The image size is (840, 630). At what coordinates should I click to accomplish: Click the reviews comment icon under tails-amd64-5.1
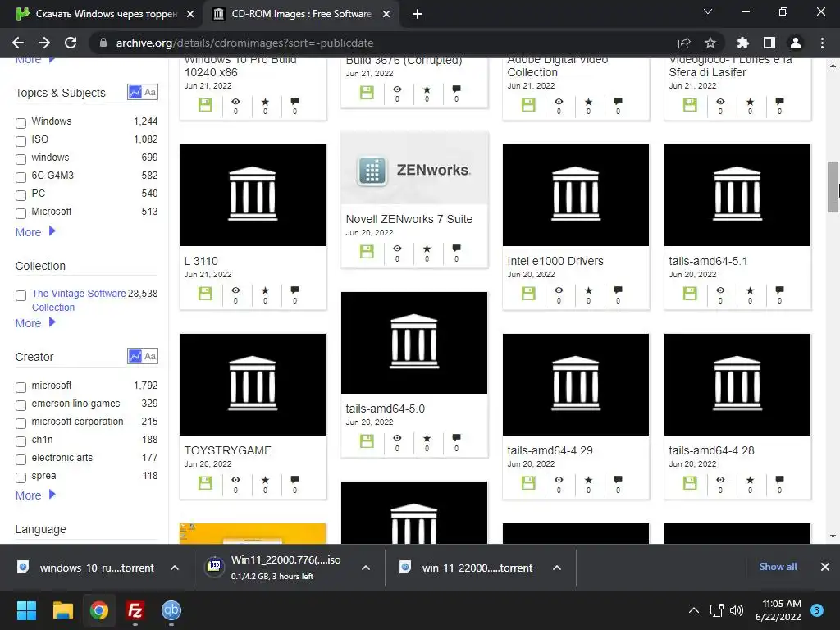click(x=779, y=290)
